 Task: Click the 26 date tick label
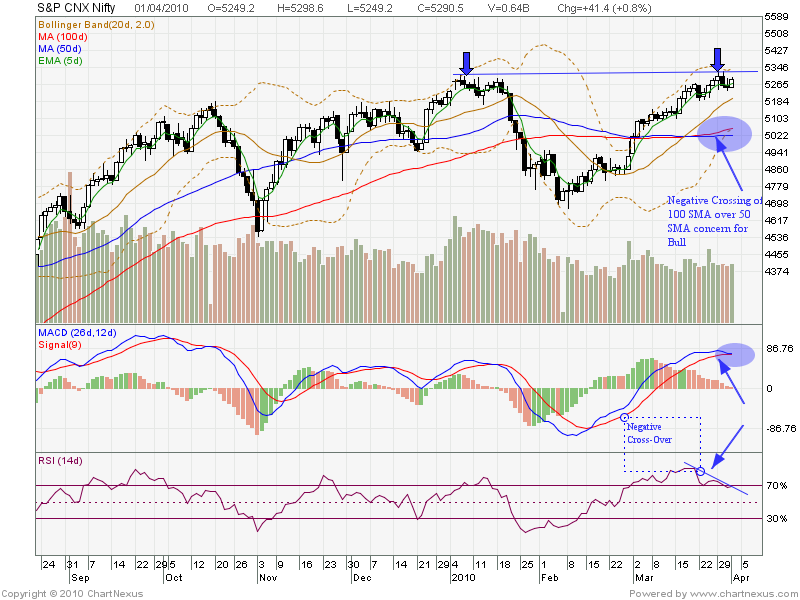241,565
